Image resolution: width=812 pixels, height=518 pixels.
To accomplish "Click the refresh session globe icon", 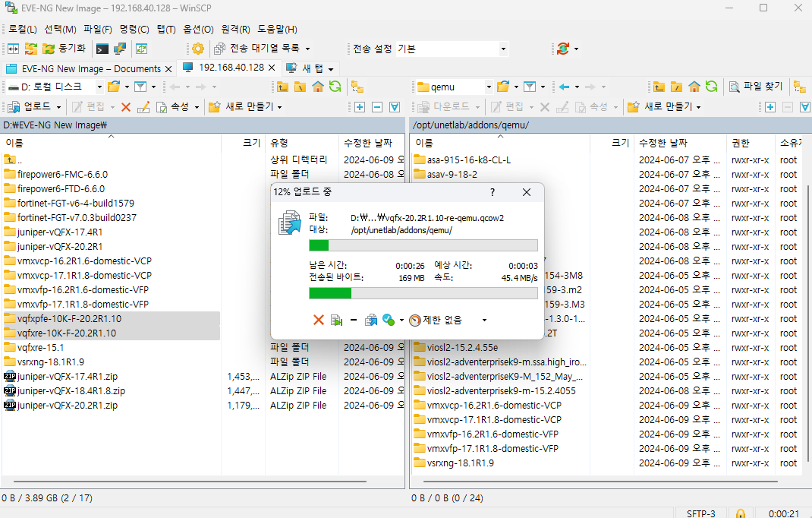I will (563, 49).
